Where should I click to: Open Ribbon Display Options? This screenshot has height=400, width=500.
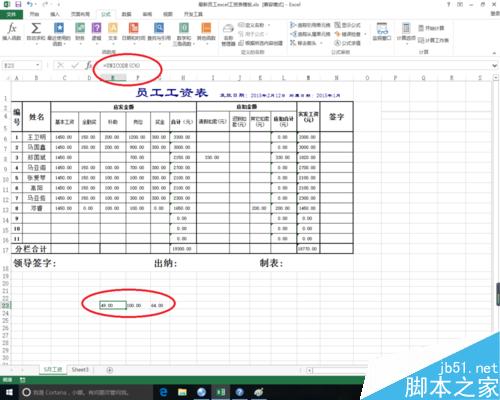pyautogui.click(x=460, y=4)
